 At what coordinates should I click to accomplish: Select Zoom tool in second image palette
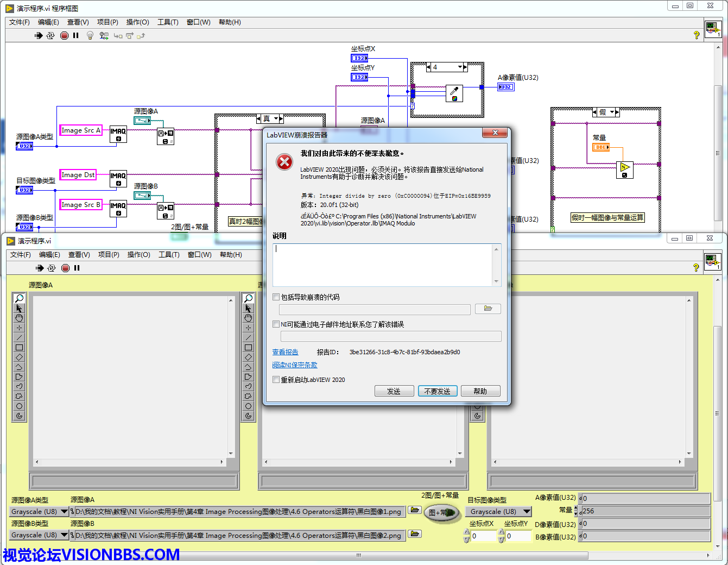coord(248,298)
